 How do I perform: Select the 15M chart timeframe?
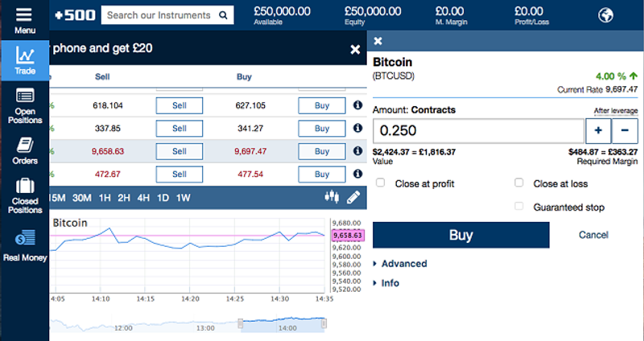tap(57, 198)
